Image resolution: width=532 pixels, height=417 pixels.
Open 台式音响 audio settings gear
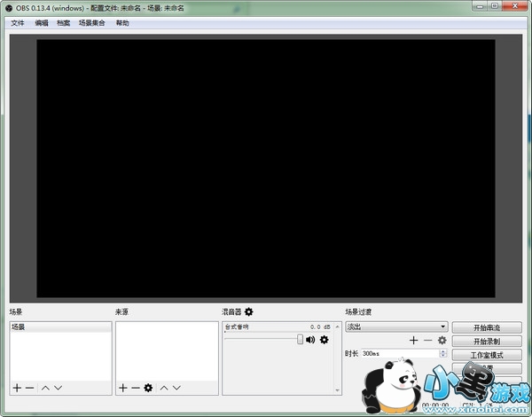pyautogui.click(x=324, y=340)
